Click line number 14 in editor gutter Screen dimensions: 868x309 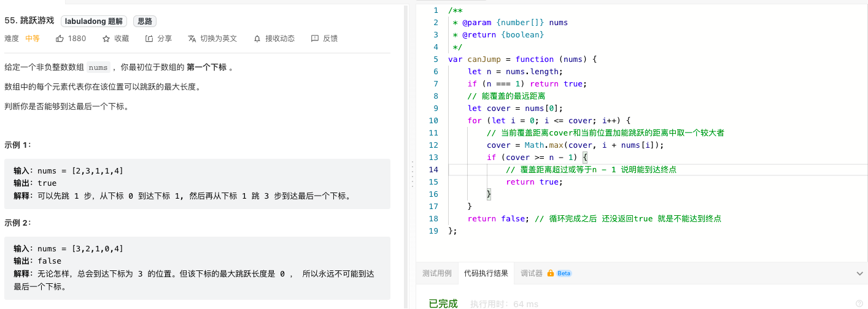pos(433,170)
